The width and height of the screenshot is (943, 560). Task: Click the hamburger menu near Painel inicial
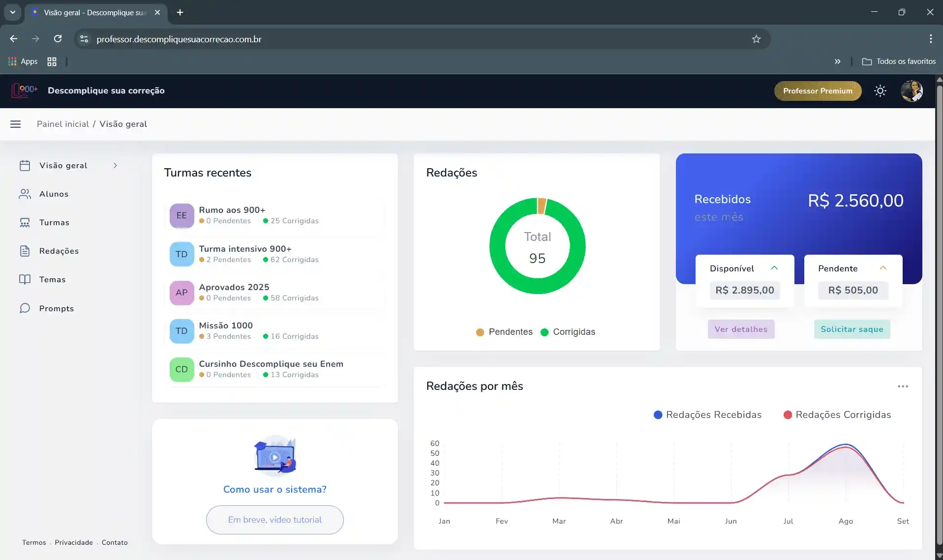click(15, 123)
